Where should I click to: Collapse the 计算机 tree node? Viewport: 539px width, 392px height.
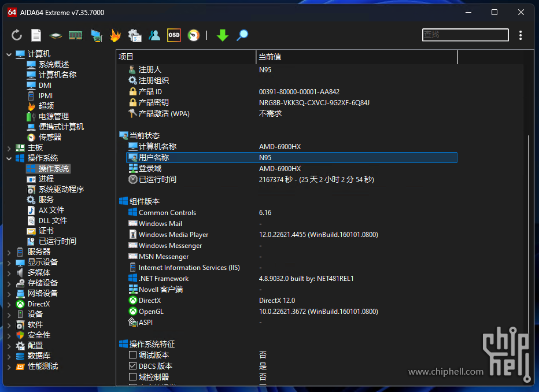(x=9, y=54)
